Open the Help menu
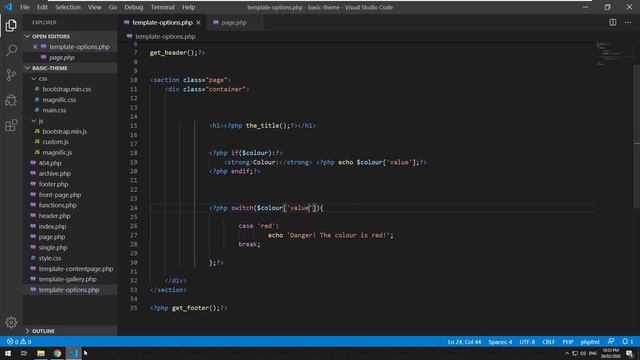Viewport: 640px width, 360px height. tap(189, 7)
